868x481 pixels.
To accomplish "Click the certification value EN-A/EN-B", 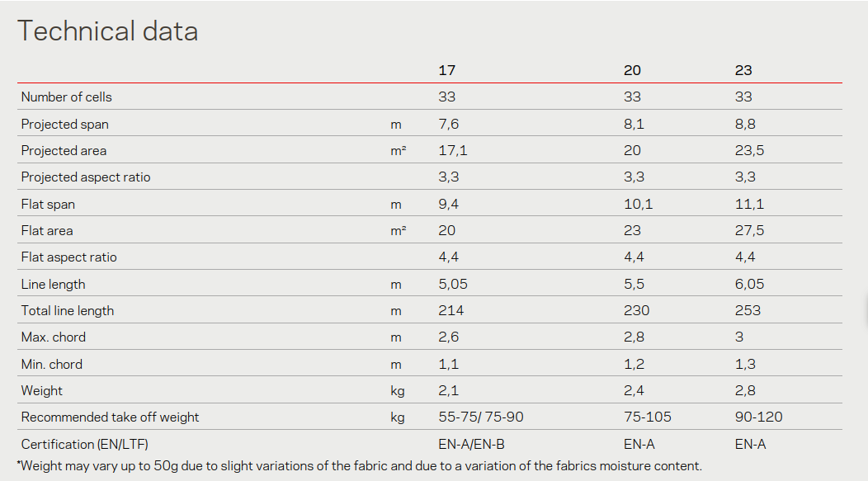I will click(x=471, y=444).
